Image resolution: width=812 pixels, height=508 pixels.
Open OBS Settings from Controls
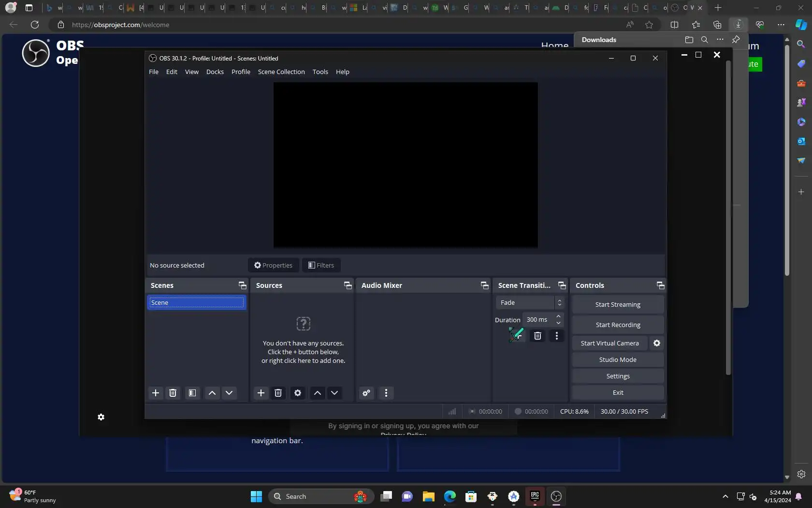click(618, 376)
